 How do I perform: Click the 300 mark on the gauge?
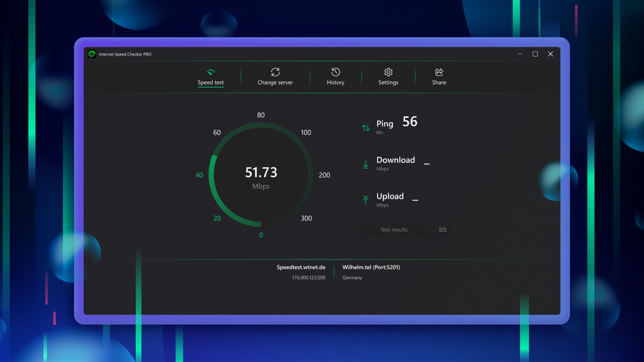click(306, 218)
